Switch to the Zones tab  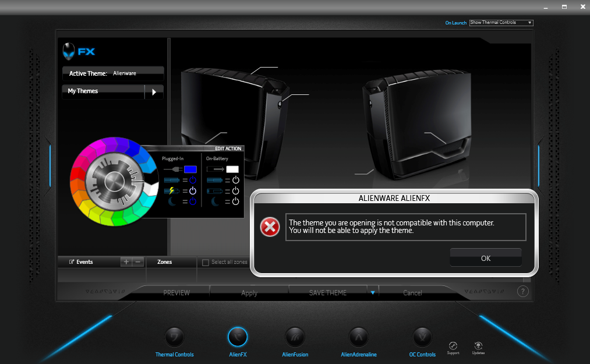[x=164, y=262]
